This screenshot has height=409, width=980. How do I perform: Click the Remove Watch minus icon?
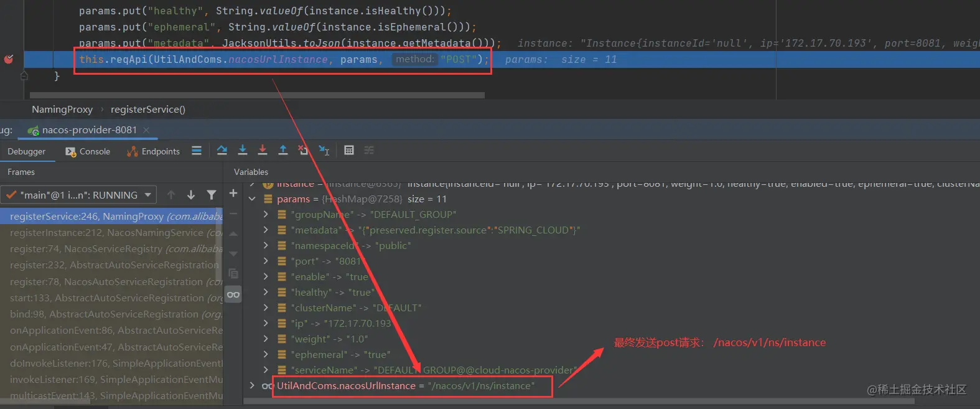pyautogui.click(x=233, y=214)
